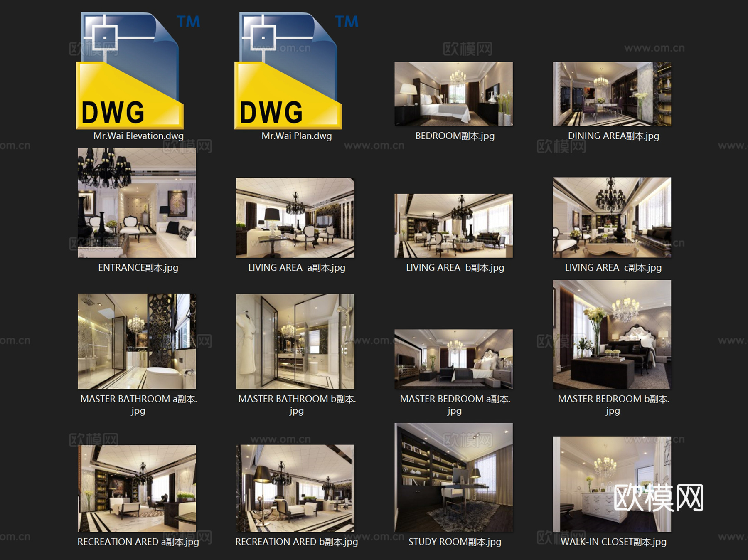This screenshot has height=560, width=748.
Task: Select the LIVING AREA a副本.jpg thumbnail
Action: [295, 218]
